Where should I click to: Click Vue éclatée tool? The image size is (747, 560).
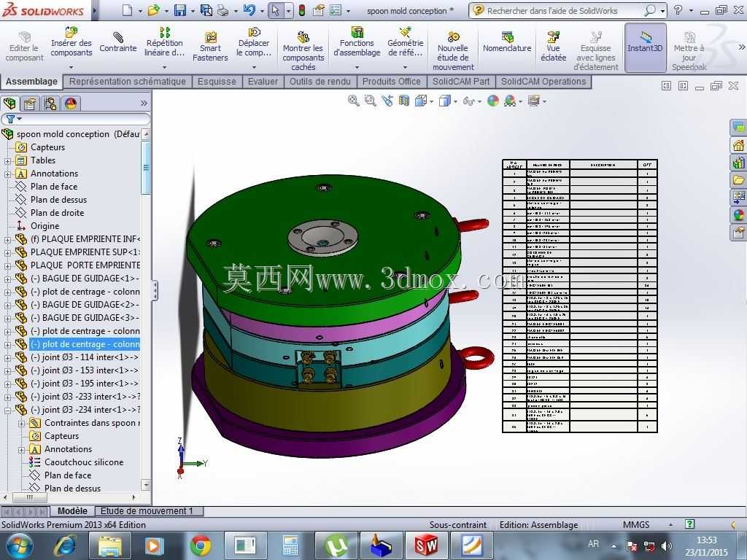pos(553,46)
